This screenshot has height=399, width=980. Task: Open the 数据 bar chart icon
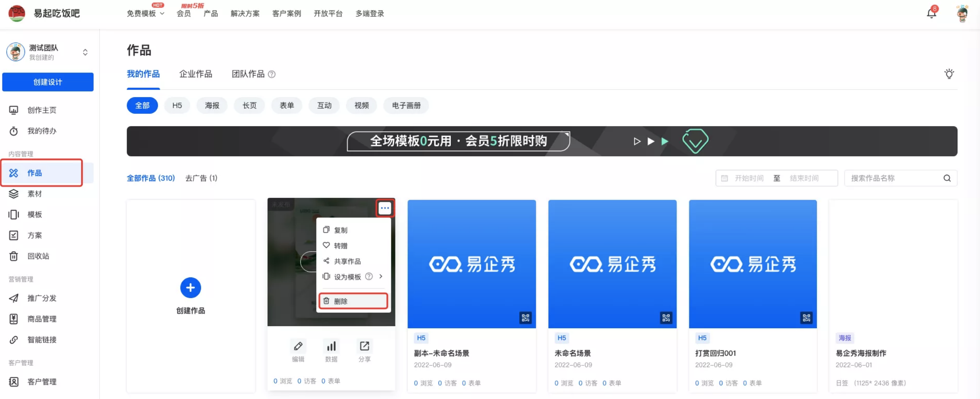(x=331, y=346)
